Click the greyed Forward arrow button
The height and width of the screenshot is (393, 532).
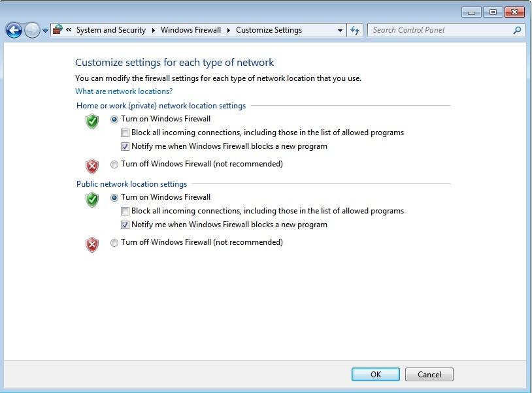pos(33,31)
